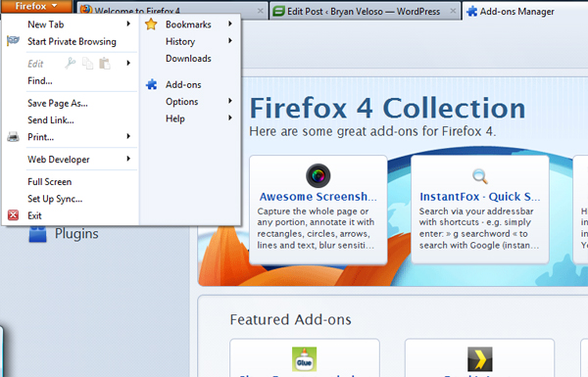The height and width of the screenshot is (377, 588).
Task: Expand the New Tab submenu arrow
Action: coord(128,24)
